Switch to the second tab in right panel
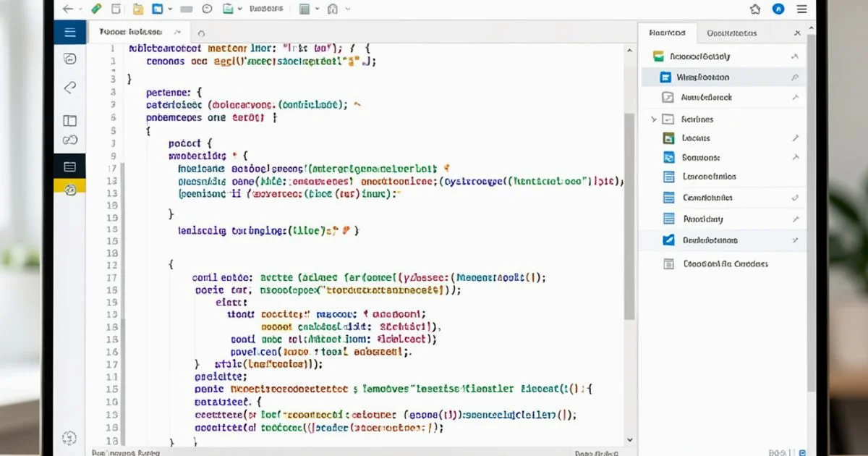Screen dimensions: 868x456 coord(731,33)
